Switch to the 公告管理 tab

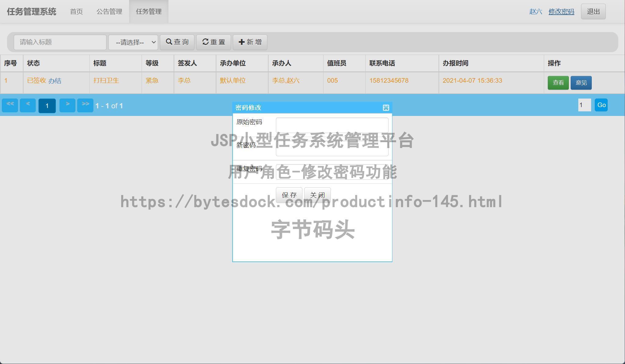tap(109, 11)
